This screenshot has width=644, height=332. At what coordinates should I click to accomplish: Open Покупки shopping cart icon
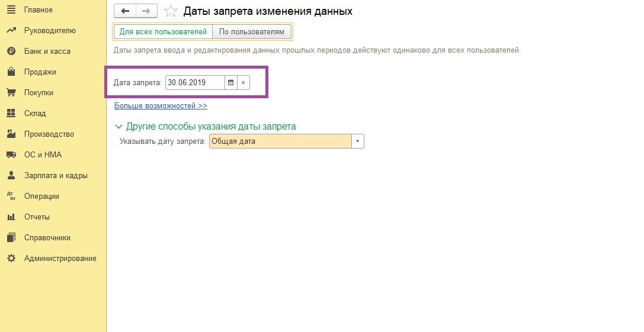[x=11, y=92]
